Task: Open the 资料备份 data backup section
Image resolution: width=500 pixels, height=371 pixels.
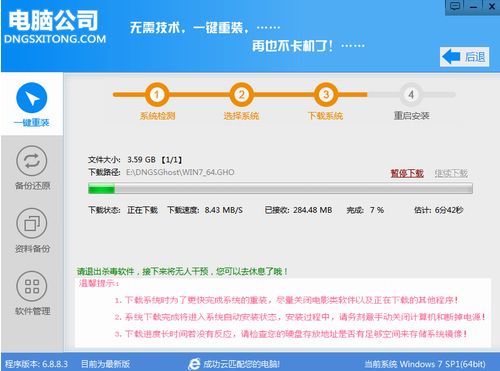Action: coord(32,231)
